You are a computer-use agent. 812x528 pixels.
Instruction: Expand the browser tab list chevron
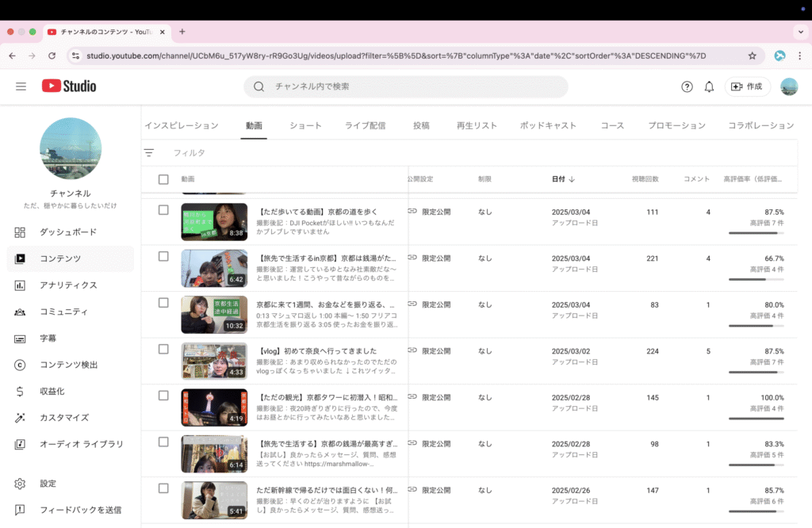tap(800, 32)
